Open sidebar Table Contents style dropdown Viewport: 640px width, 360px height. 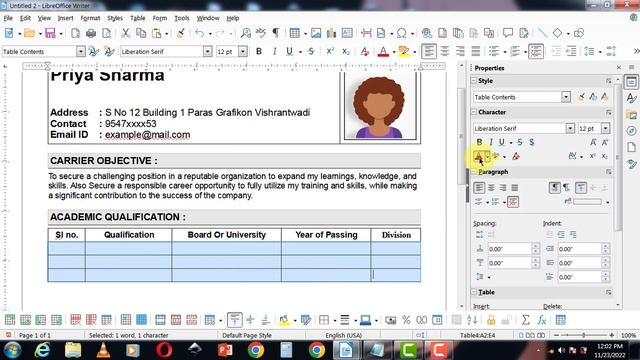[566, 97]
